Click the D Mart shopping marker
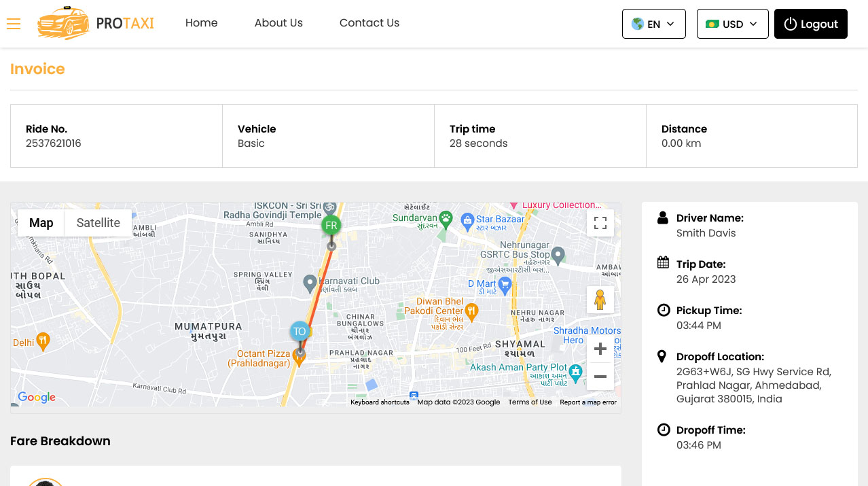 (505, 284)
